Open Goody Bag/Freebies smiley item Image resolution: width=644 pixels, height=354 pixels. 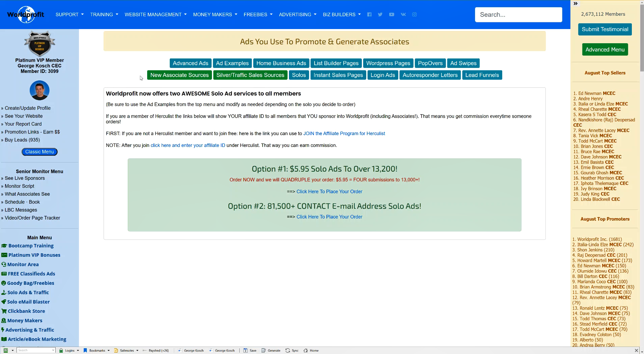click(x=28, y=283)
